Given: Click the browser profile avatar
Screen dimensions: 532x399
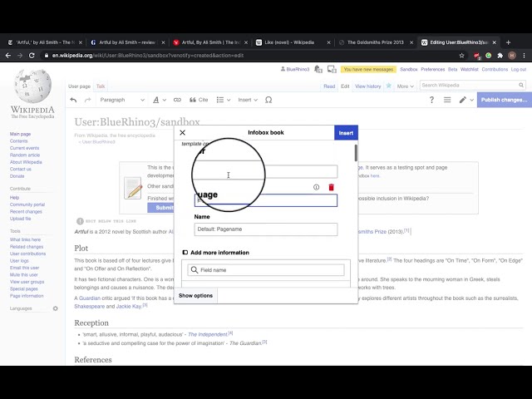Looking at the screenshot, I should [x=512, y=56].
